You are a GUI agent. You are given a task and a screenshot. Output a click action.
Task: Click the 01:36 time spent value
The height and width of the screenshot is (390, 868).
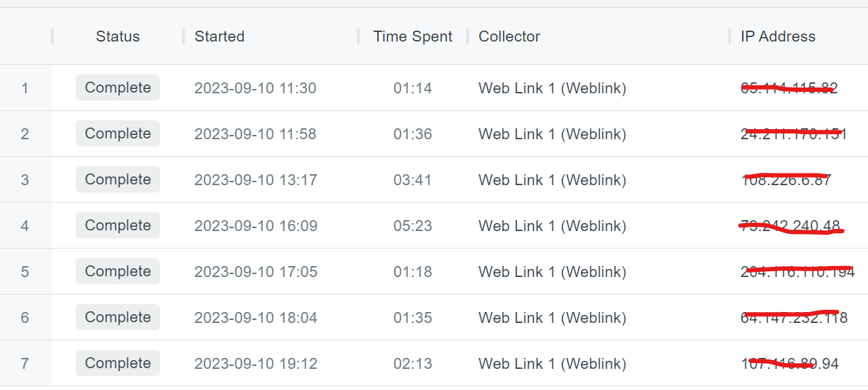(412, 134)
